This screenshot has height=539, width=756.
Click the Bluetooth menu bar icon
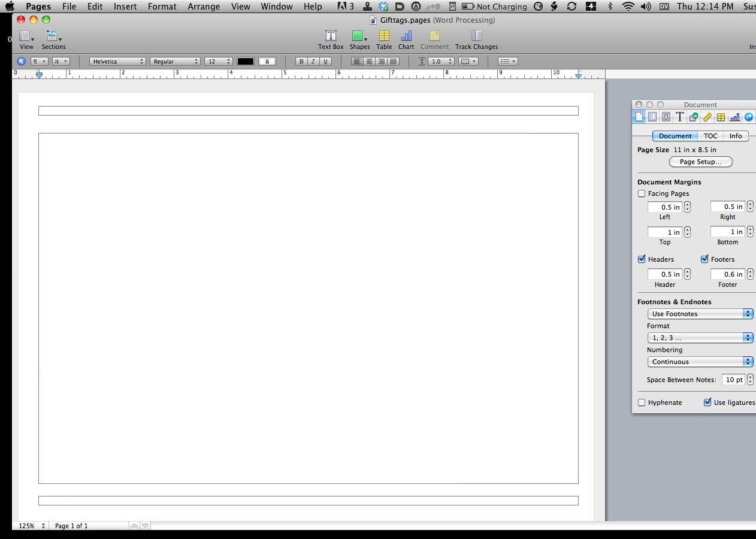tap(610, 7)
